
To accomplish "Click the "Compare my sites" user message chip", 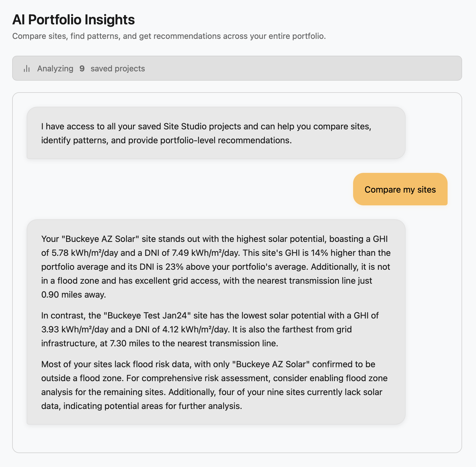I will (x=400, y=189).
